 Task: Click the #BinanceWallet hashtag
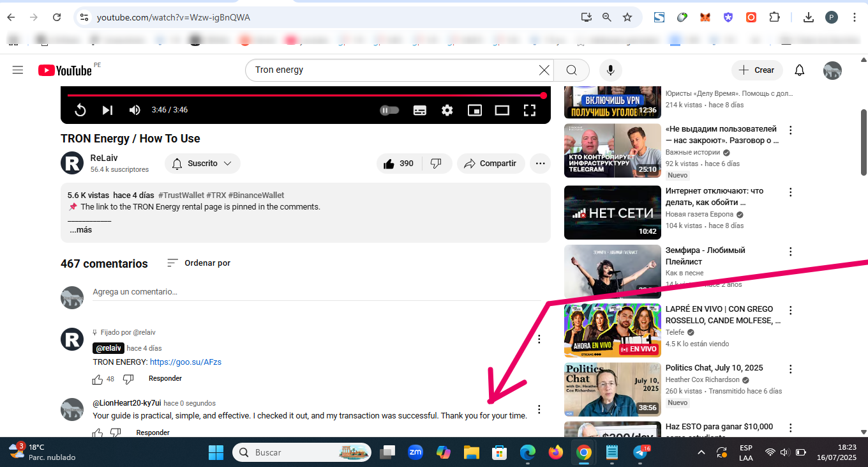tap(256, 195)
